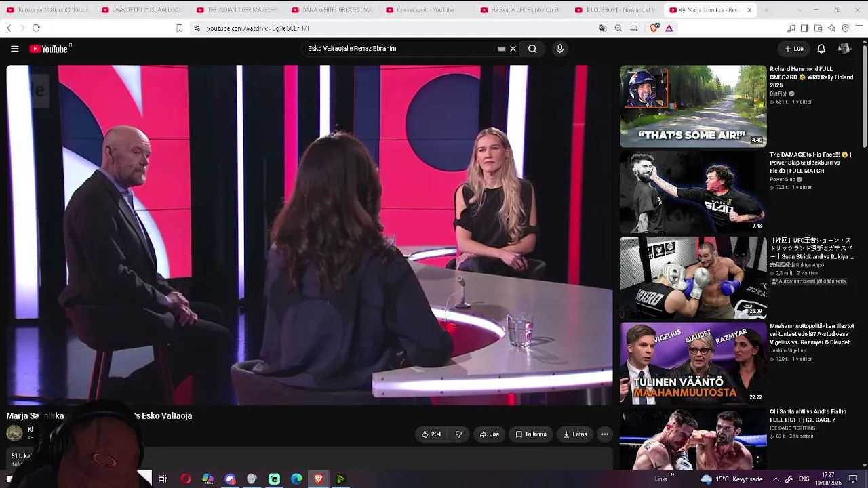
Task: Open Microsoft Edge from taskbar
Action: (296, 479)
